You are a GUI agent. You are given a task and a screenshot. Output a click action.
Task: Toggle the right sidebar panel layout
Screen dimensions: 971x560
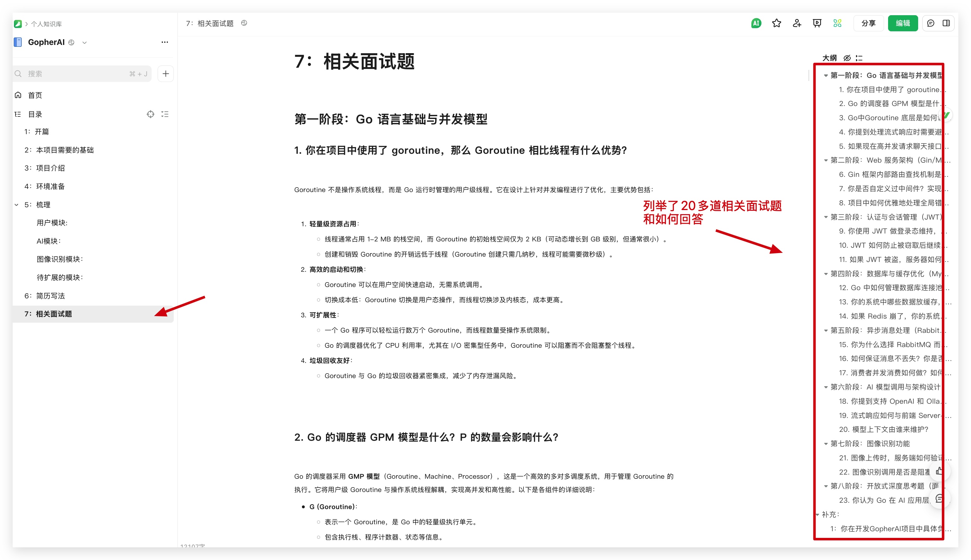tap(946, 23)
